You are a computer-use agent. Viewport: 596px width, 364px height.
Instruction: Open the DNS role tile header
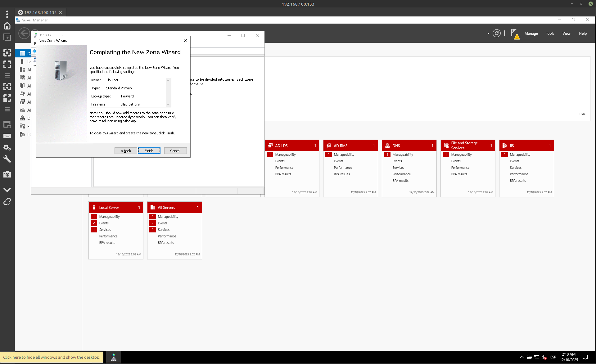(409, 146)
